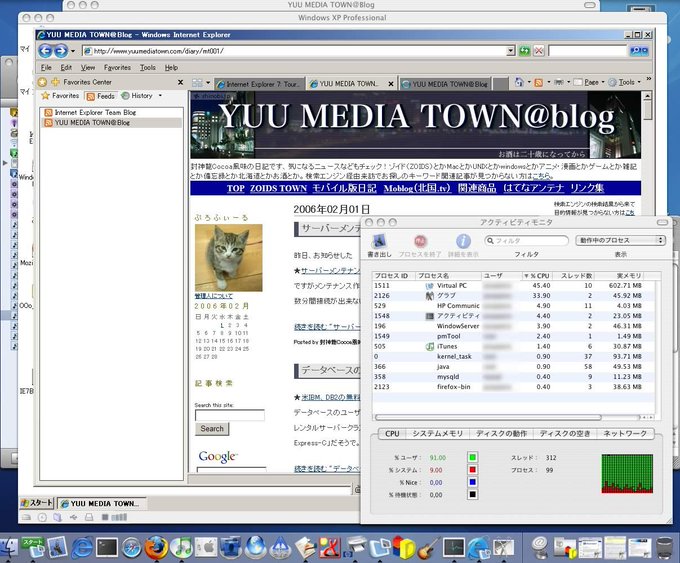Switch to Internet Explorer 7 Tour tab
The height and width of the screenshot is (563, 680).
259,84
